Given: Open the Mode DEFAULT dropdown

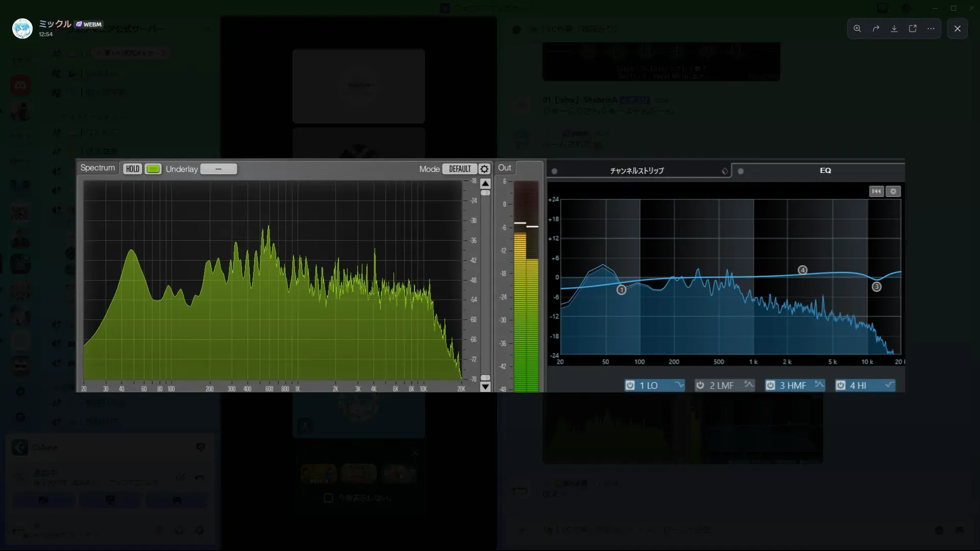Looking at the screenshot, I should [x=459, y=169].
